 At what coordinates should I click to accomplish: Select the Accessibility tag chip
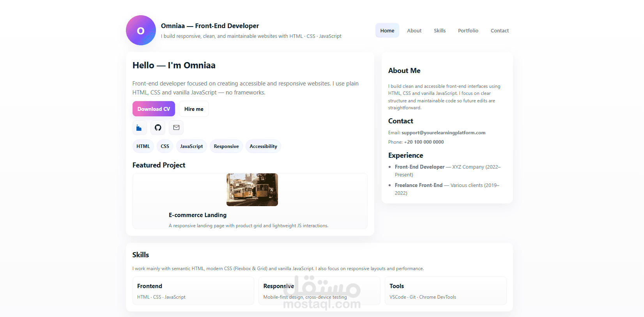tap(263, 146)
